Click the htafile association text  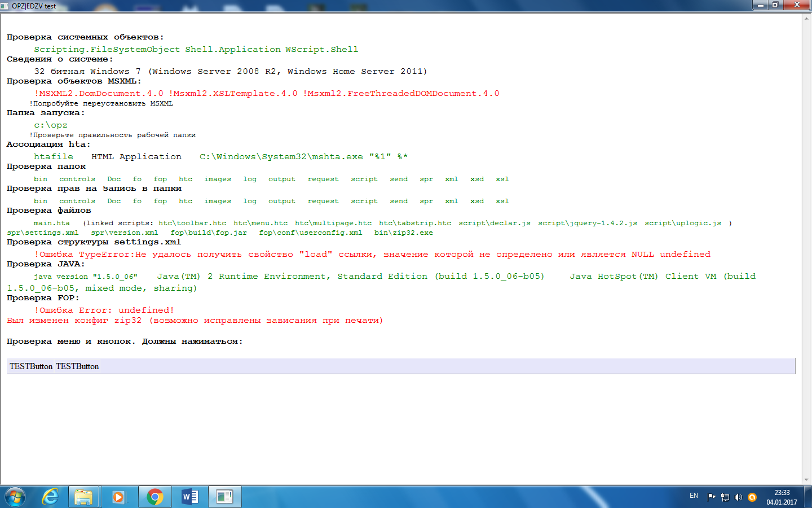coord(54,157)
